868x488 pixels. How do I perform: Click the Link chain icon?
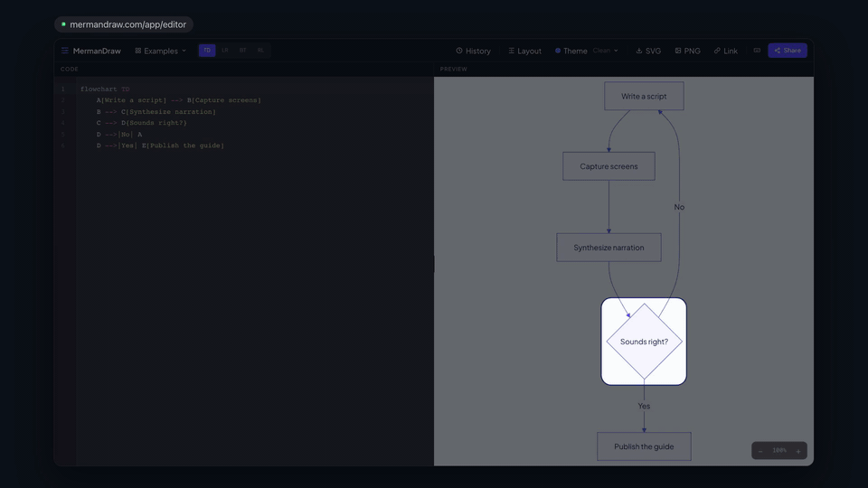pyautogui.click(x=717, y=51)
